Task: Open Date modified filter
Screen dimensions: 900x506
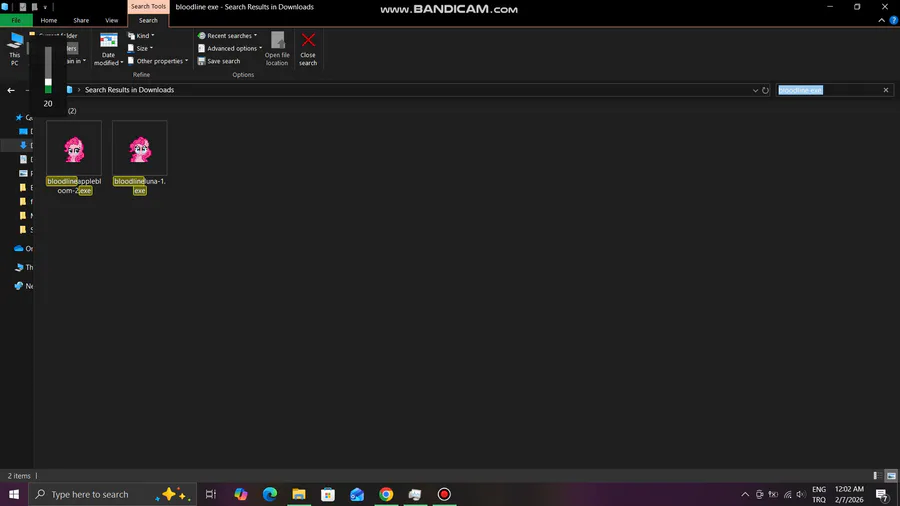Action: tap(108, 49)
